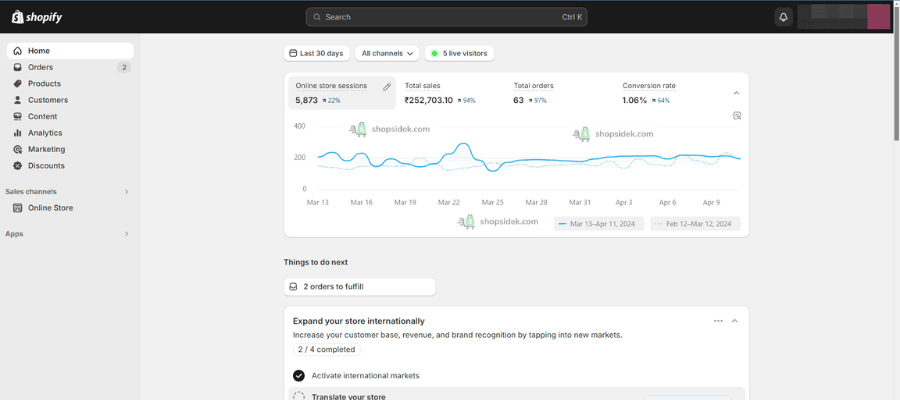Screen dimensions: 900x400
Task: Open the Last 30 days date picker
Action: point(315,53)
